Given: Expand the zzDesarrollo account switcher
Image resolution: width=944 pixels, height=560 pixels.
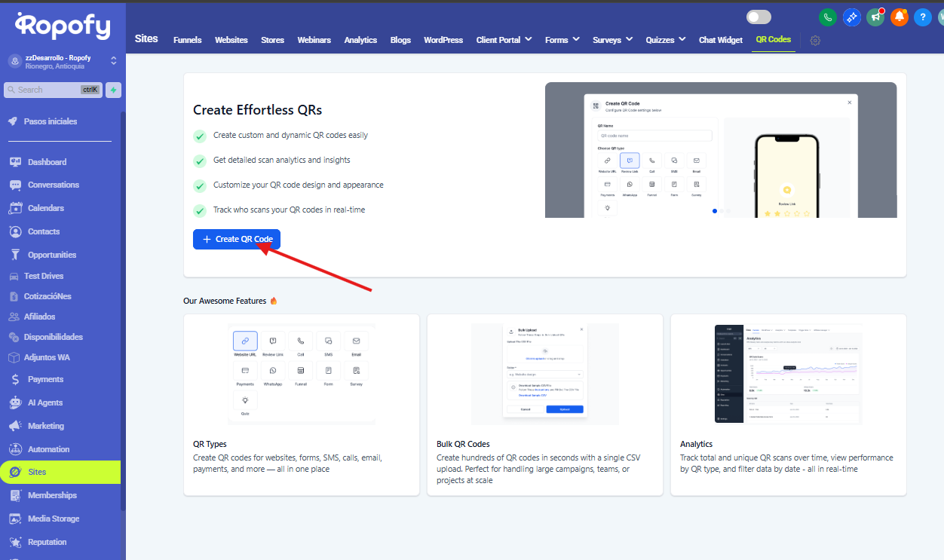Looking at the screenshot, I should coord(113,61).
